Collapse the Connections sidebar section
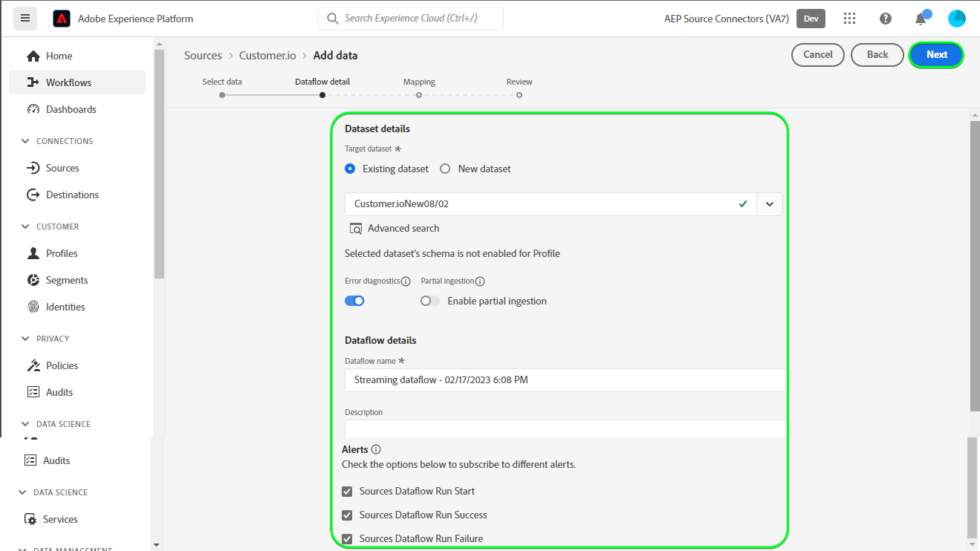 (27, 141)
